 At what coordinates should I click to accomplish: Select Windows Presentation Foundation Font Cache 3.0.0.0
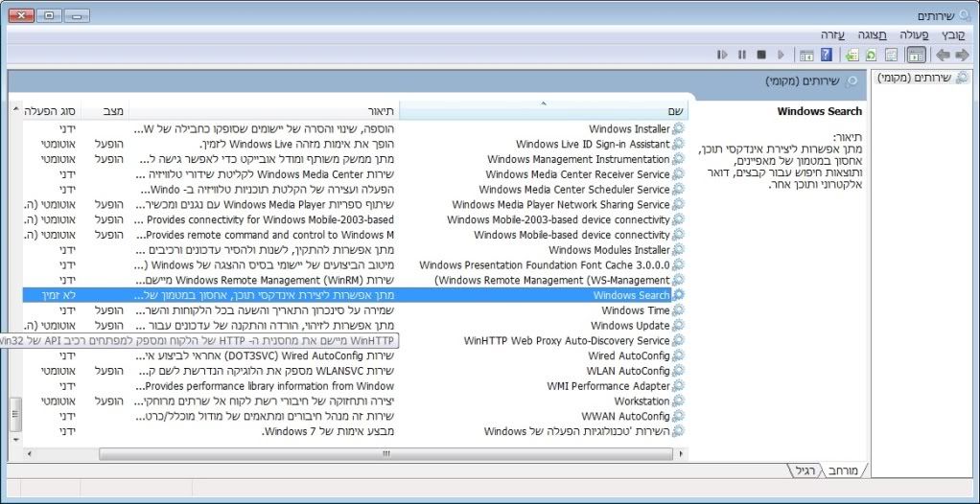[x=545, y=264]
